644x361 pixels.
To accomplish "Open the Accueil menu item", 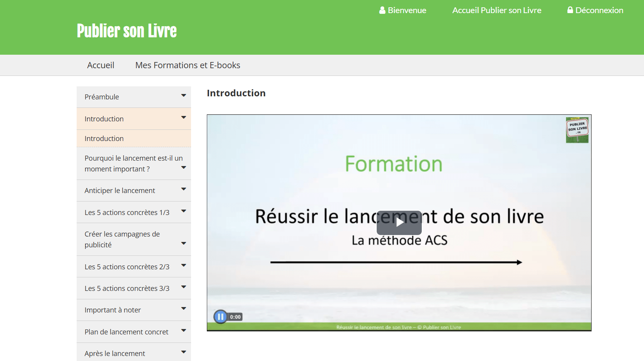I will 101,65.
